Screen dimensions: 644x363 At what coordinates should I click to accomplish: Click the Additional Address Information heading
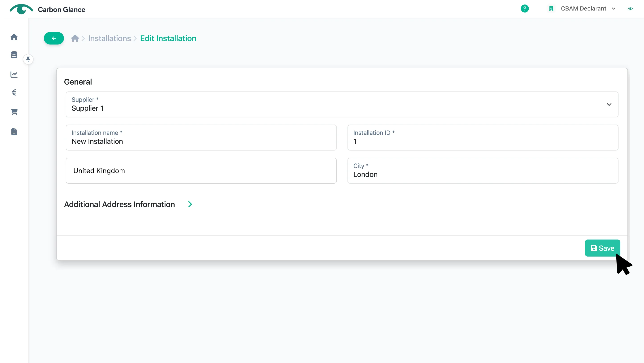tap(119, 204)
